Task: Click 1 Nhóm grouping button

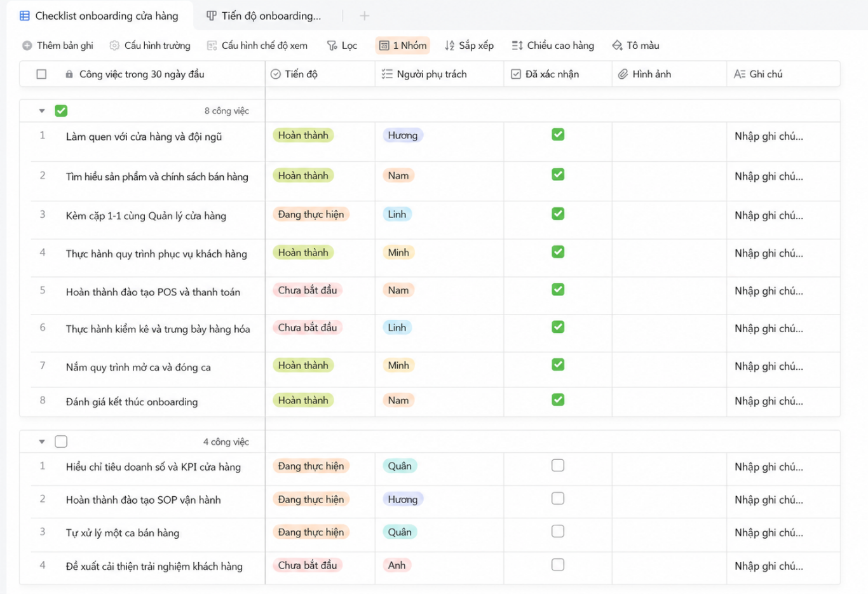Action: coord(403,46)
